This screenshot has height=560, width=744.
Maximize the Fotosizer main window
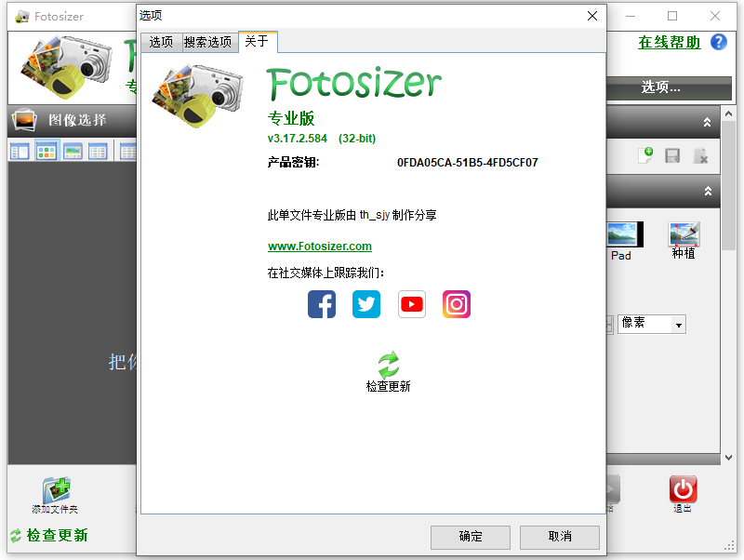[672, 16]
